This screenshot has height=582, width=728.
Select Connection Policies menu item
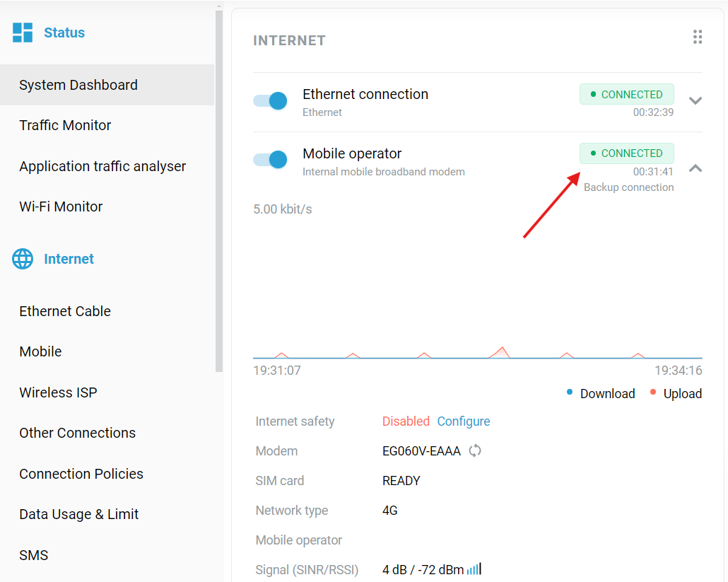click(x=81, y=474)
